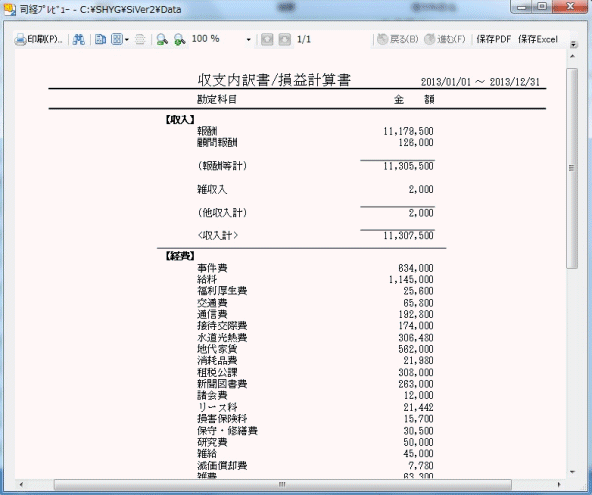Image resolution: width=592 pixels, height=495 pixels.
Task: Click the 21,442 amount value
Action: (x=418, y=407)
